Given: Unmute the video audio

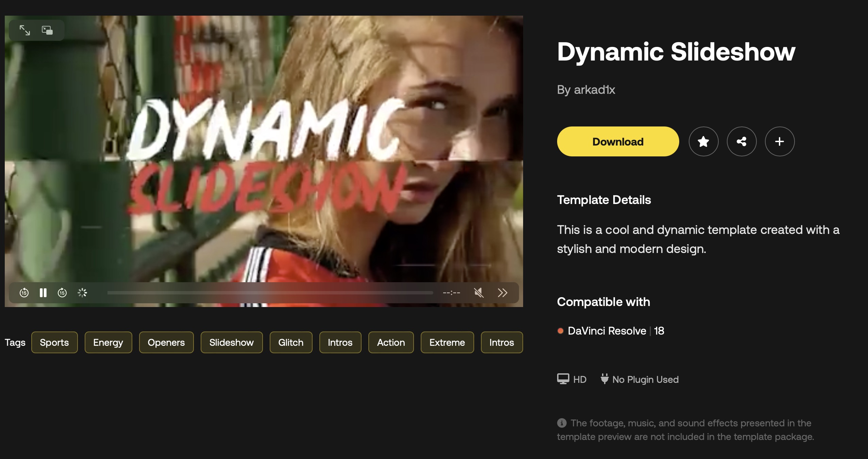Looking at the screenshot, I should tap(479, 293).
